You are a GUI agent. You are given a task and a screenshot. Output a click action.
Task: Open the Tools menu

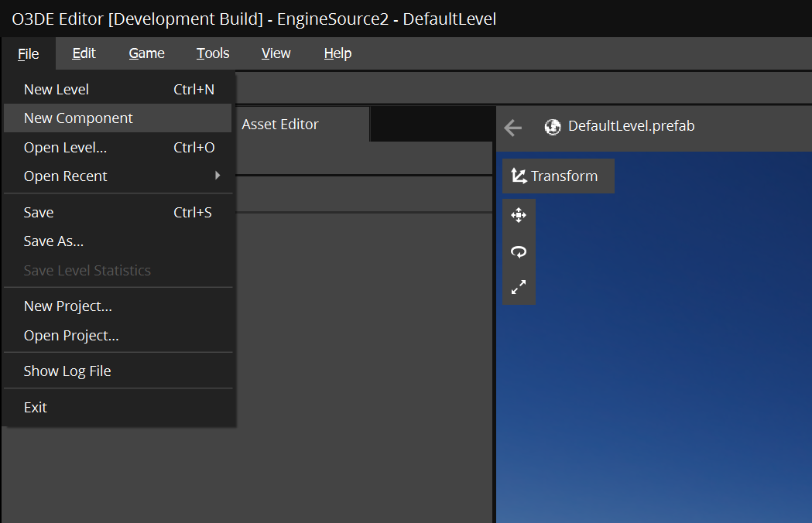click(213, 53)
